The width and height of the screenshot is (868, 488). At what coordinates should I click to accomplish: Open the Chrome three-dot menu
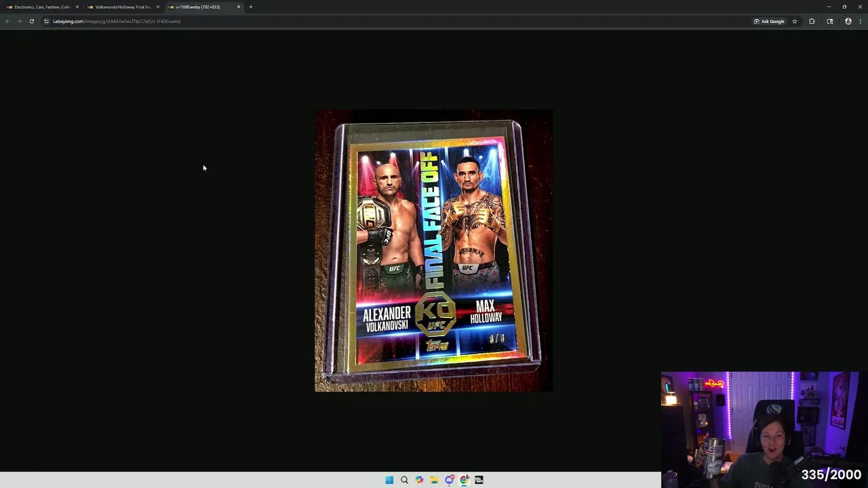tap(861, 21)
